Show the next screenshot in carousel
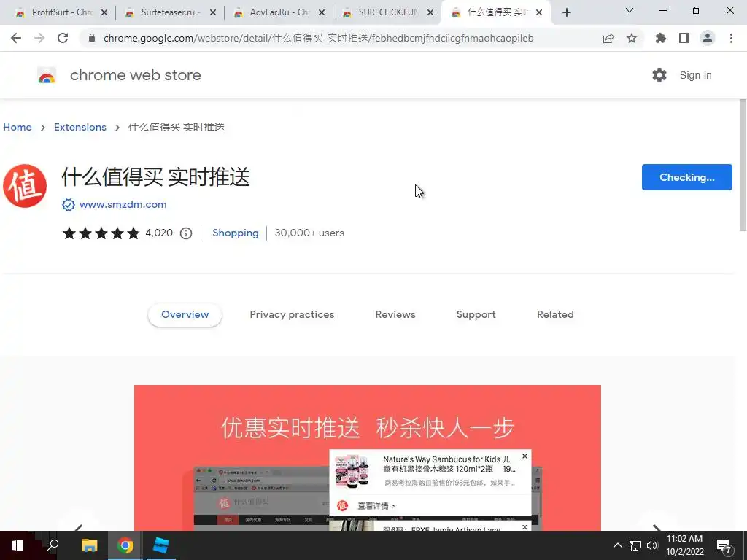 pyautogui.click(x=657, y=526)
